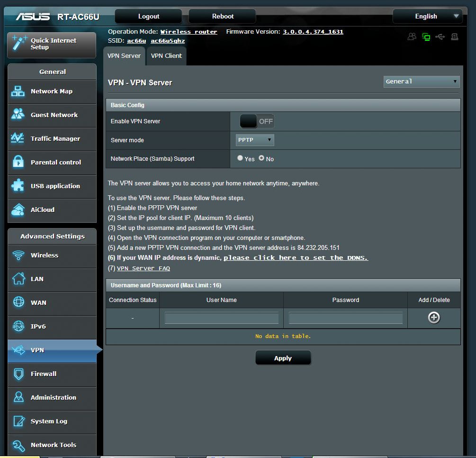
Task: Open the firmware version 3.0.0.4.374_1631 link
Action: 313,32
